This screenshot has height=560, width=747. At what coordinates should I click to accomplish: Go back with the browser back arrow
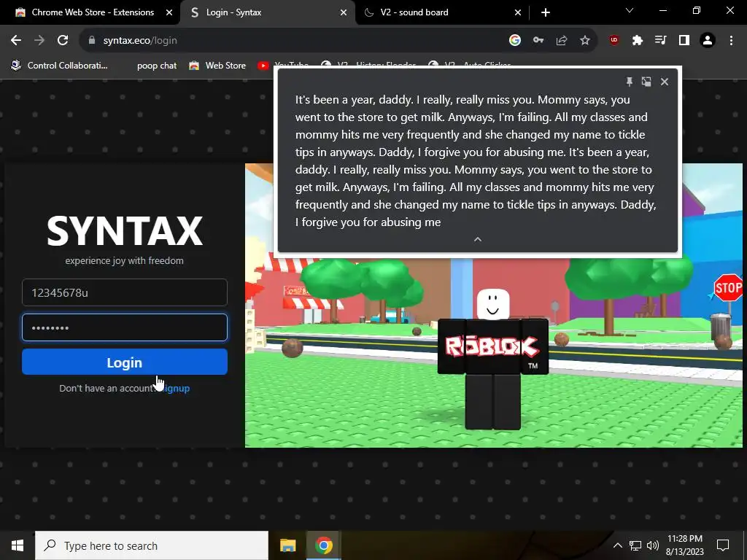(x=16, y=41)
